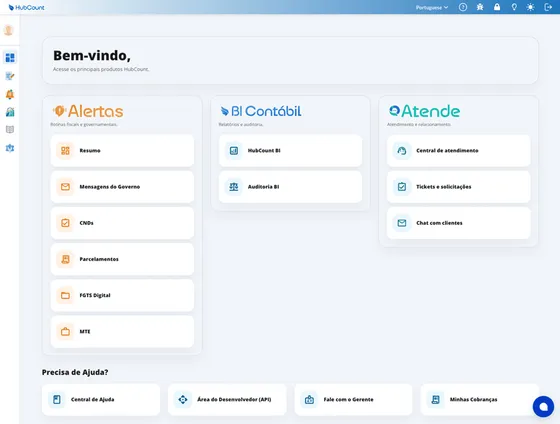Click the Alertas product logo
The image size is (560, 424).
click(88, 111)
